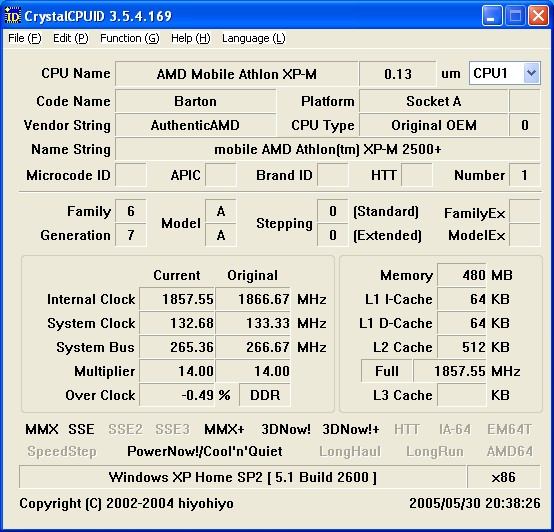
Task: Open the Help menu
Action: [190, 38]
